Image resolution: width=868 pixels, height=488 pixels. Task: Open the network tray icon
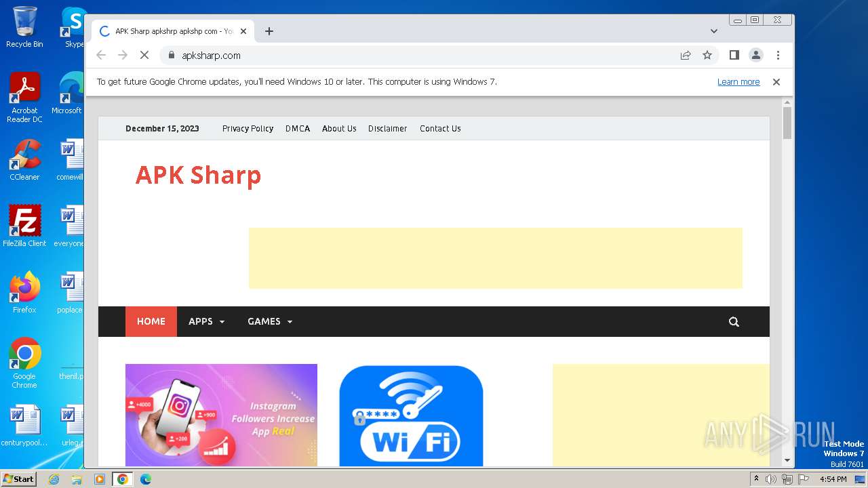coord(787,479)
